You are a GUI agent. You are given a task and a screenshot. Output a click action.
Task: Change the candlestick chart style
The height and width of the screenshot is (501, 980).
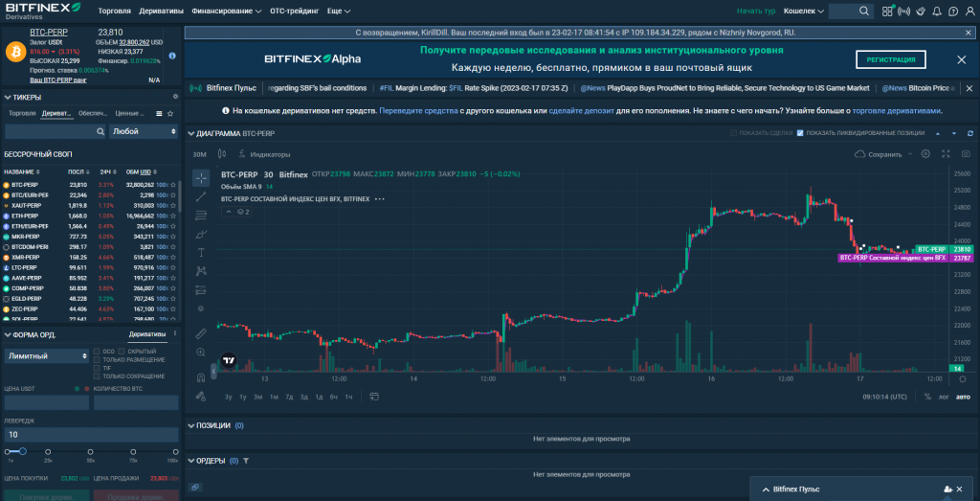(221, 154)
